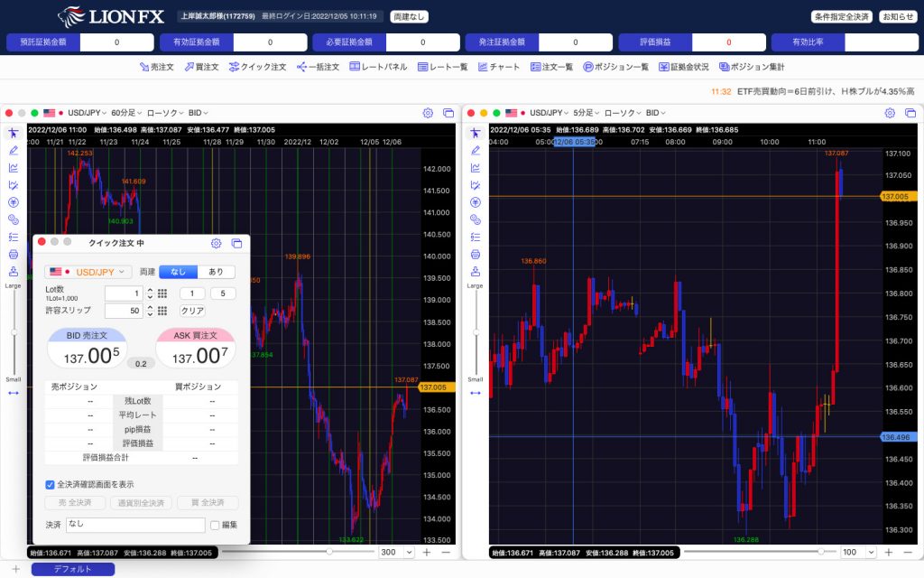Open settings gear of the 5分足 chart window
The image size is (924, 578).
click(890, 113)
